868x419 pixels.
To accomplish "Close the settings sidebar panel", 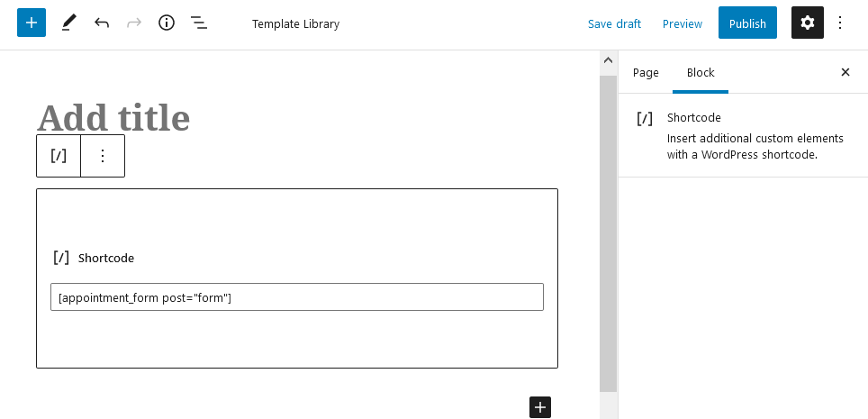I will click(x=845, y=72).
